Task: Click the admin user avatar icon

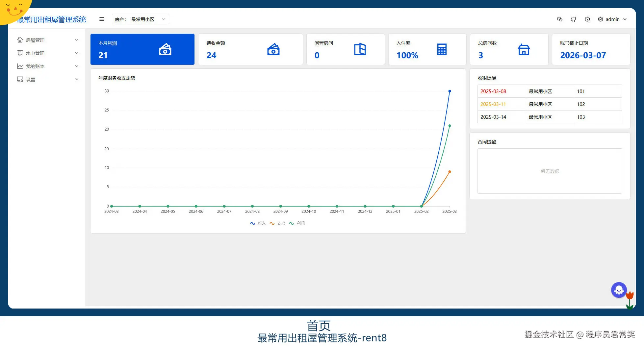Action: point(601,19)
